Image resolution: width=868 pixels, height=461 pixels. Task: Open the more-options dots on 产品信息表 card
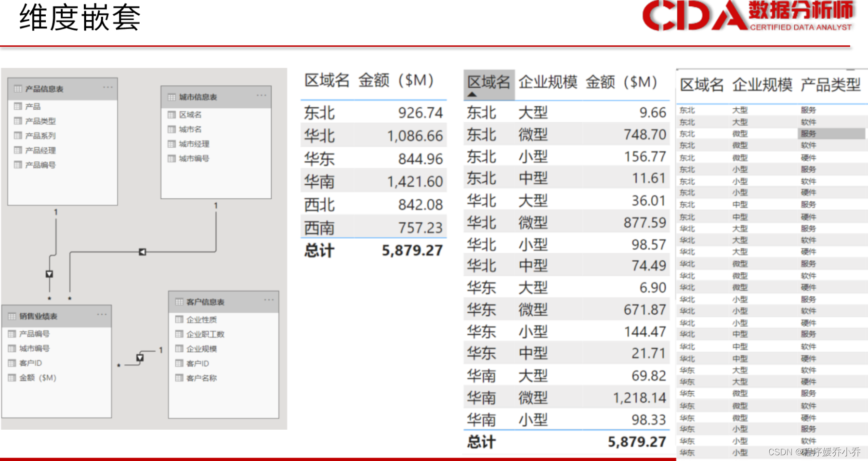click(x=107, y=88)
